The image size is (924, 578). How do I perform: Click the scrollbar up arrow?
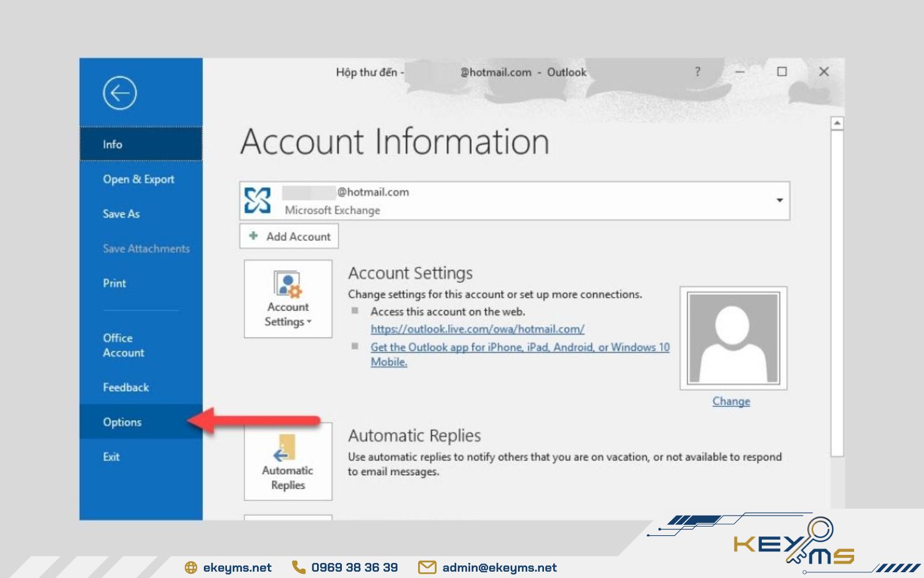837,123
